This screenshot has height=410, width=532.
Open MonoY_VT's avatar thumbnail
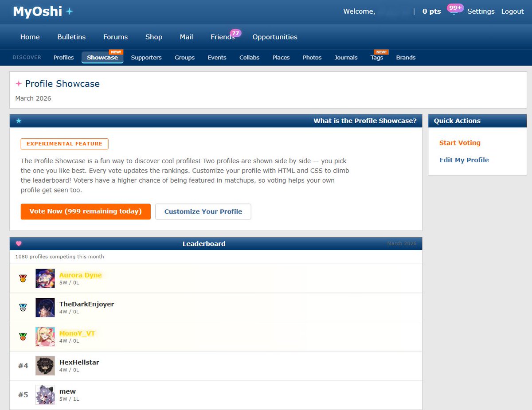[x=45, y=336]
